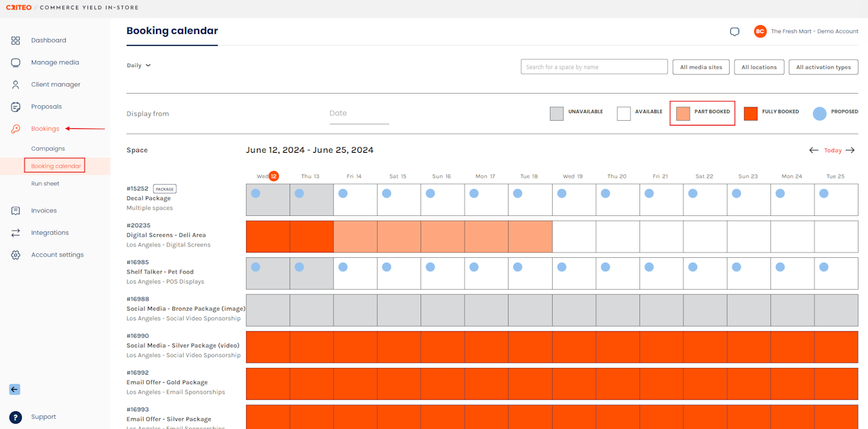Open the Account settings gear icon
Screen dimensions: 868x429
point(16,255)
